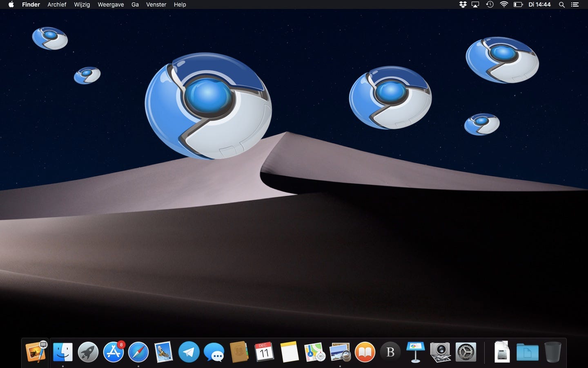Click the Dropbox menu bar icon

point(463,4)
